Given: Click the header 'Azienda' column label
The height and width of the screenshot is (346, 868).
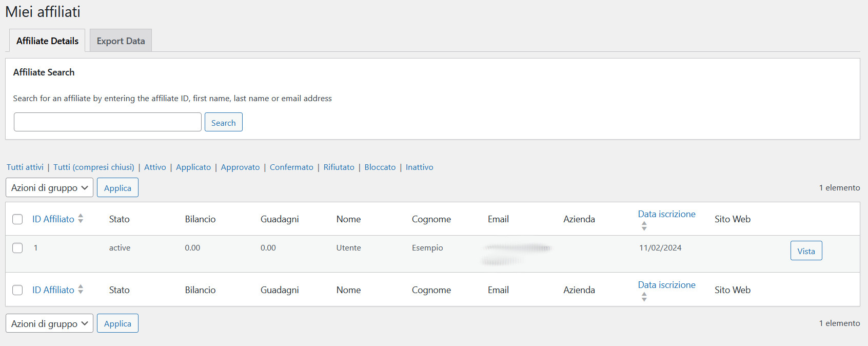Looking at the screenshot, I should coord(579,219).
